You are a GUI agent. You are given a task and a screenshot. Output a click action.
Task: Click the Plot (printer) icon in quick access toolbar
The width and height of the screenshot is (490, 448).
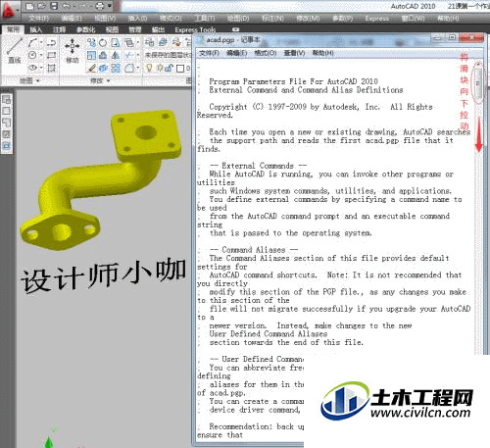(x=100, y=6)
